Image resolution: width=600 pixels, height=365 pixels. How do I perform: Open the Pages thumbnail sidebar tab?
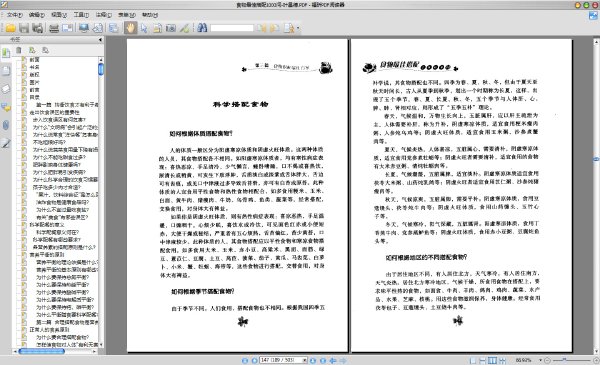coord(6,71)
